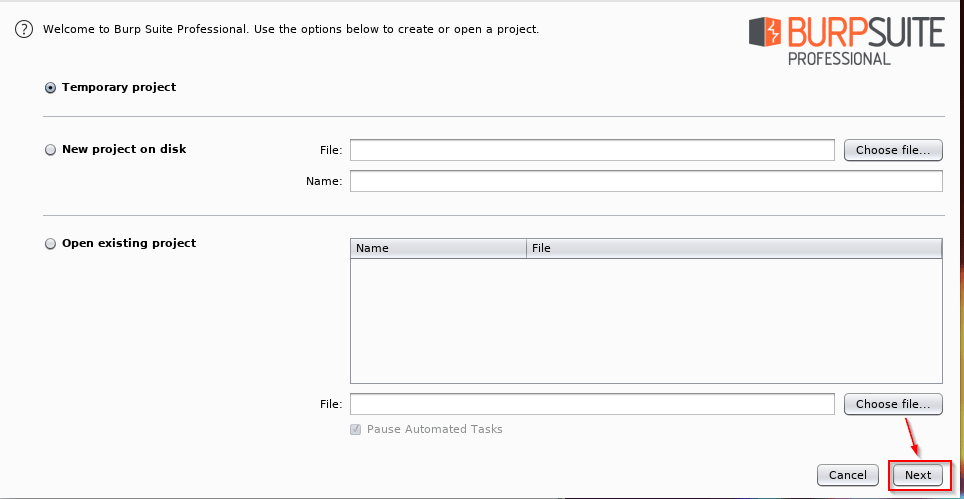Click the File field under existing project list
The width and height of the screenshot is (964, 499).
coord(592,404)
